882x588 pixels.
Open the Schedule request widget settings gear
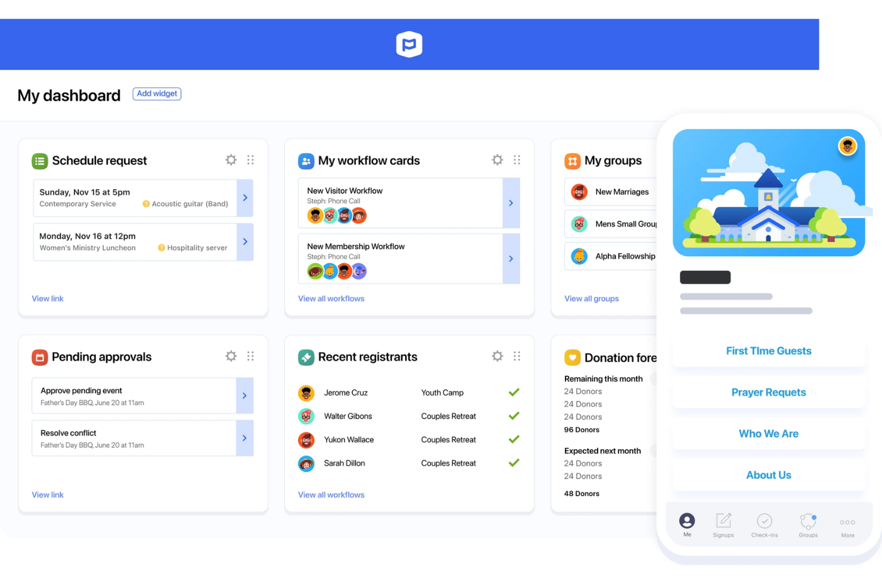coord(231,160)
